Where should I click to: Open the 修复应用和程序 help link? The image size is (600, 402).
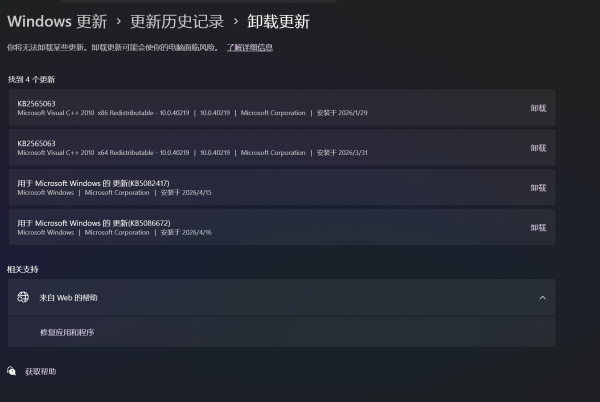coord(67,332)
